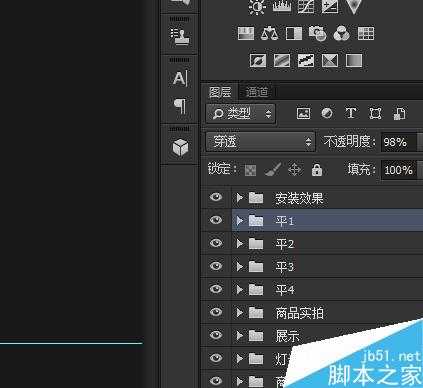This screenshot has width=423, height=388.
Task: Lock image pixels brush icon
Action: 273,169
